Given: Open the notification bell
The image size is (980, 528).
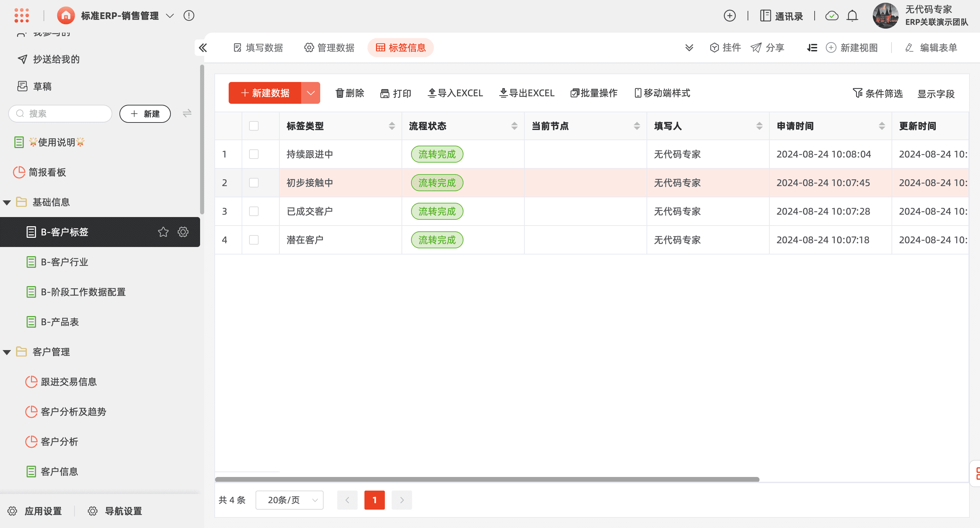Looking at the screenshot, I should [852, 16].
